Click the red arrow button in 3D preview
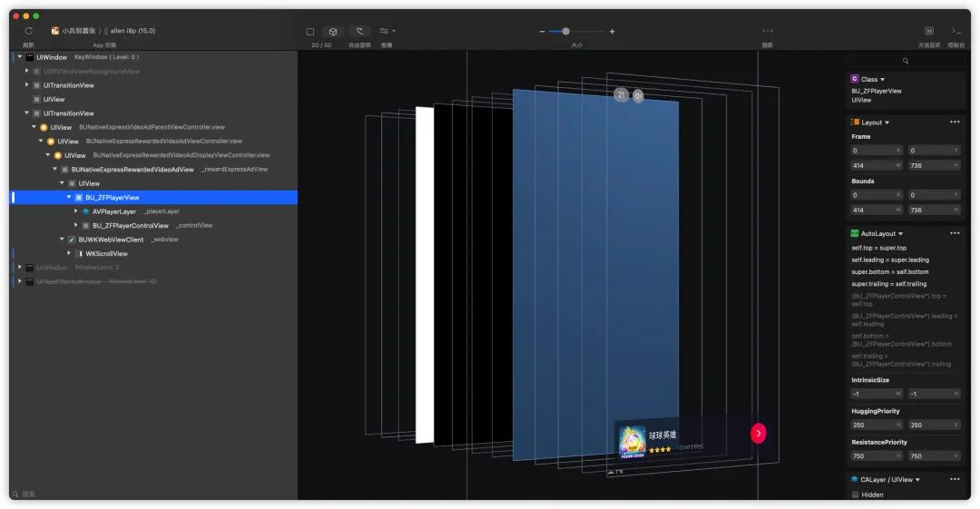The width and height of the screenshot is (980, 509). click(758, 434)
